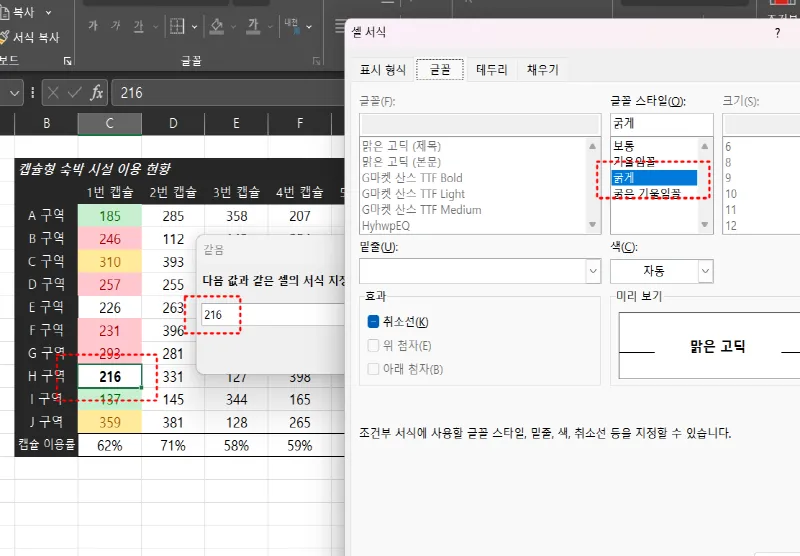Select font HyhwpEQ in list
The height and width of the screenshot is (556, 800).
click(386, 225)
